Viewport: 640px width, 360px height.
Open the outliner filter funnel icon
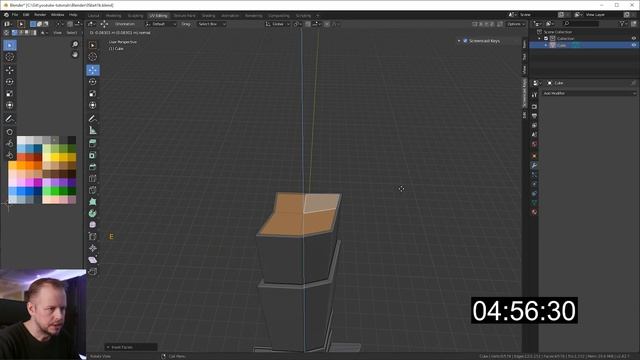(622, 24)
